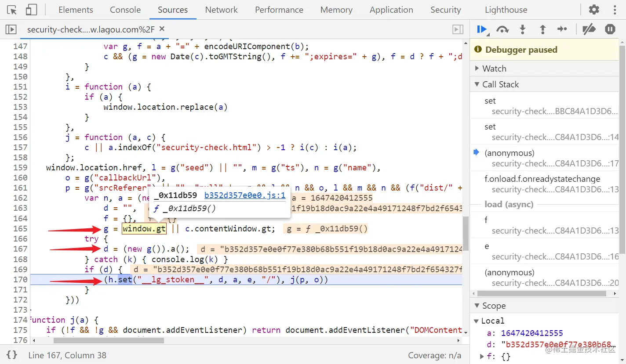Image resolution: width=626 pixels, height=364 pixels.
Task: Click line number 167 gutter
Action: click(20, 249)
